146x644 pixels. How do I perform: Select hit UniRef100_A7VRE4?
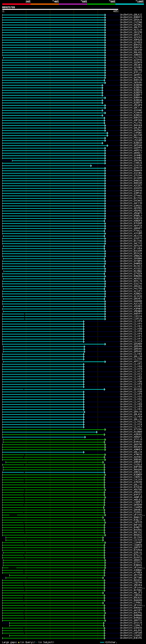pos(131,572)
